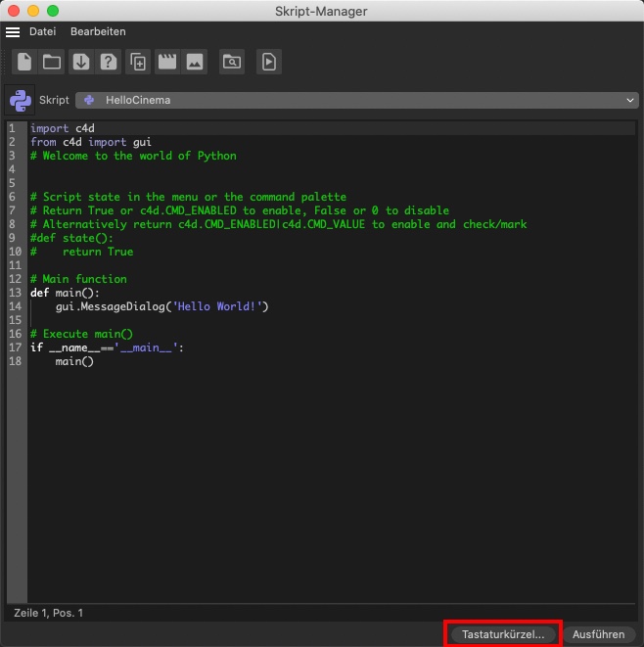The width and height of the screenshot is (644, 647).
Task: Click the large Python logo icon
Action: click(21, 100)
